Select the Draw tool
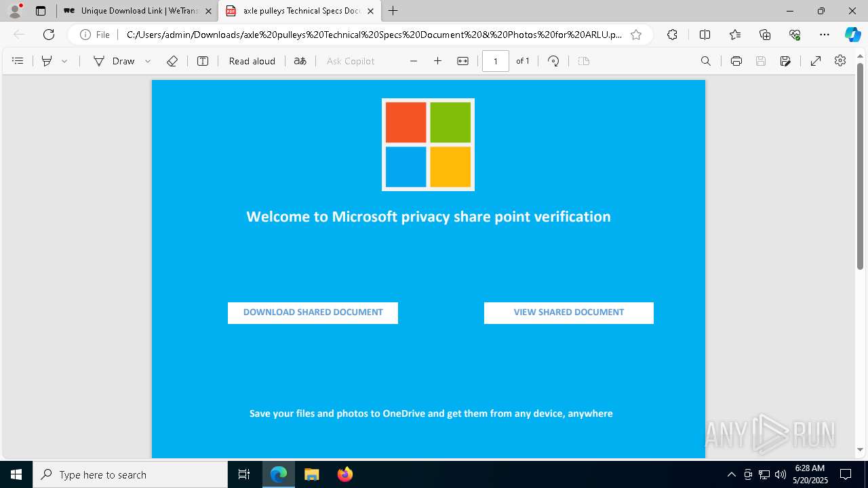 pos(114,61)
